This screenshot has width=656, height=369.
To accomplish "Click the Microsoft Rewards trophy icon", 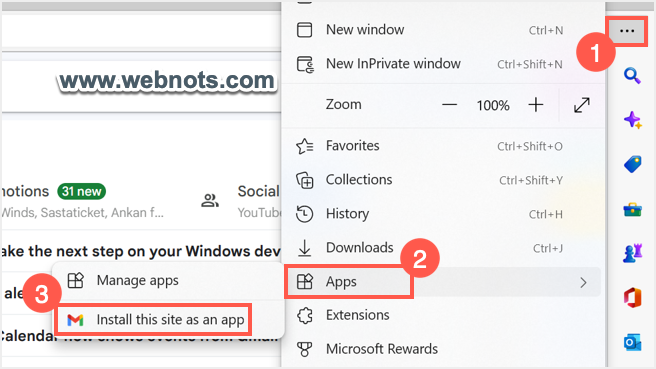I will [x=305, y=349].
